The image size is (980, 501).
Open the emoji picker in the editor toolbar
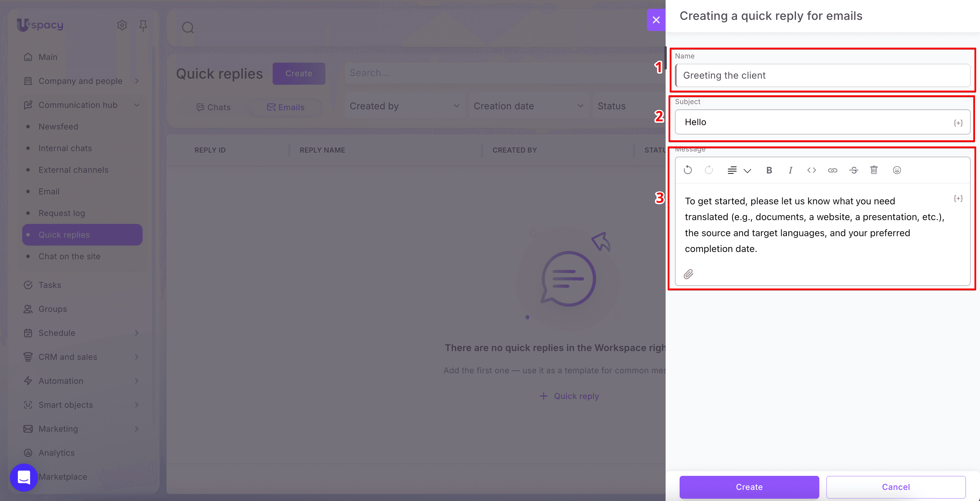[x=897, y=170]
